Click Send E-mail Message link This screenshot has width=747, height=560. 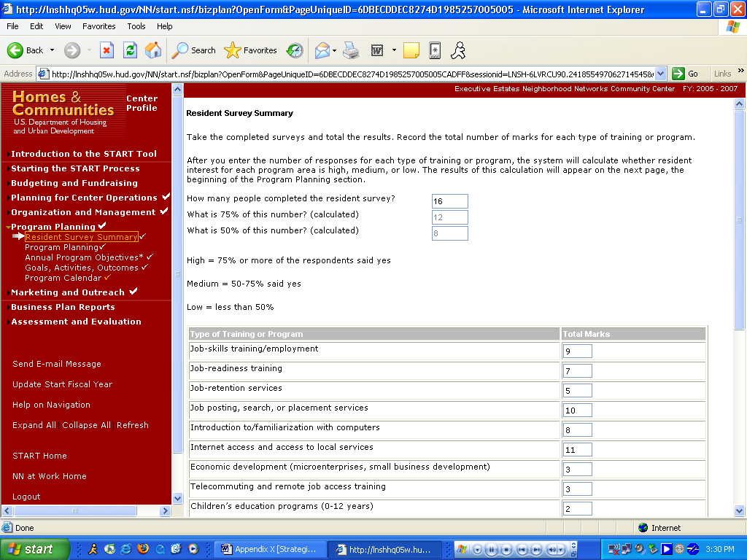[x=57, y=364]
